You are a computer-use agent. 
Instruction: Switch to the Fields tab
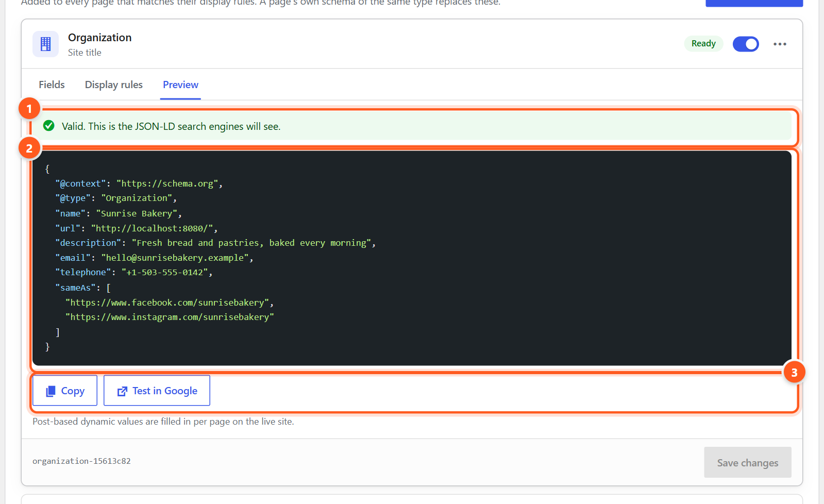[52, 85]
